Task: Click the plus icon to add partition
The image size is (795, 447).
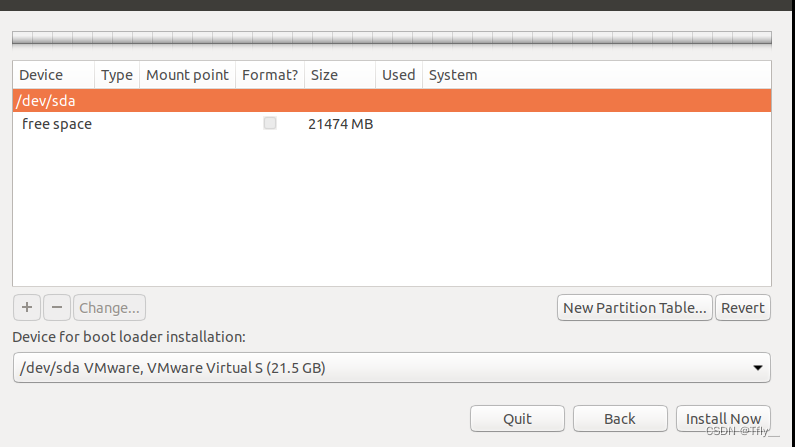Action: click(x=27, y=308)
